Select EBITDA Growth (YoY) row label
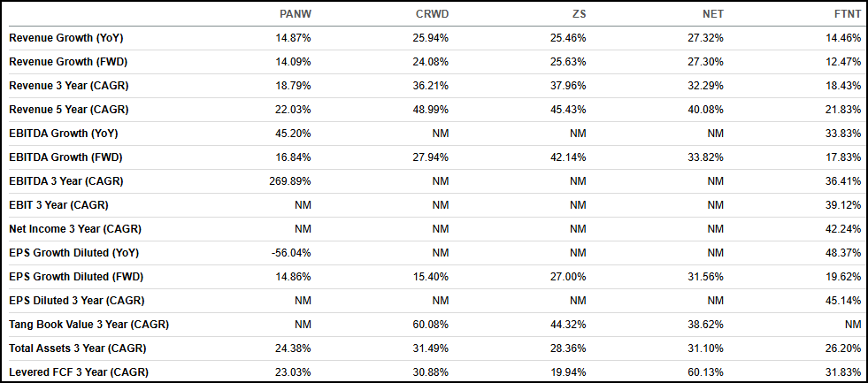 [64, 134]
